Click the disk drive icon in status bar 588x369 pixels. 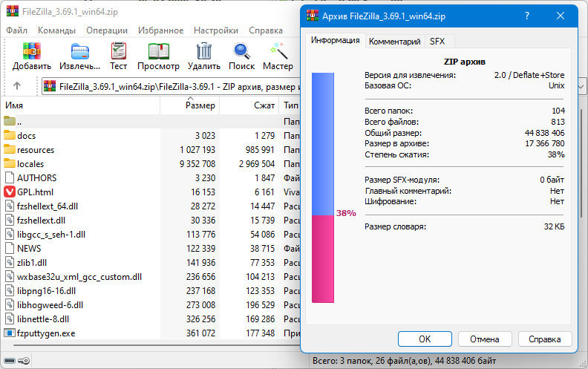(10, 361)
